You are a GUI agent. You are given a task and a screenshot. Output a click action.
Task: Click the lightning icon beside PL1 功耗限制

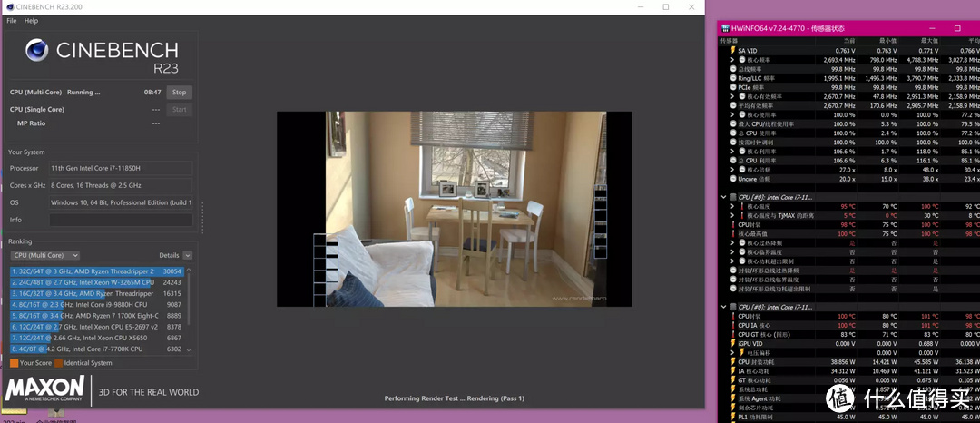tap(733, 417)
